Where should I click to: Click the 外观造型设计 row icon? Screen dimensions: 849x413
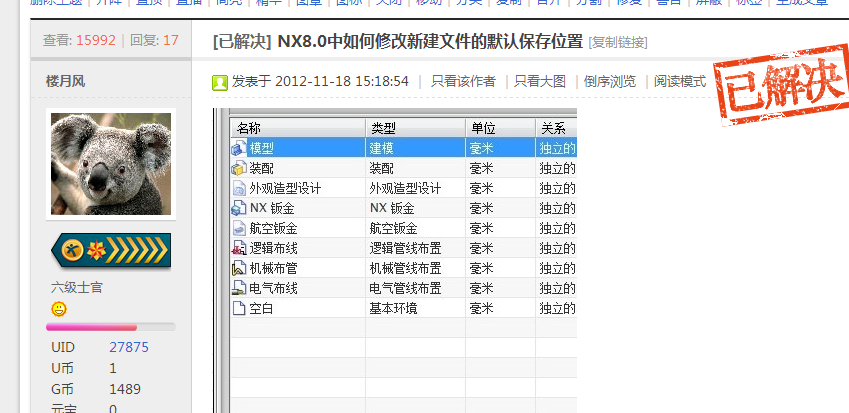(x=239, y=188)
